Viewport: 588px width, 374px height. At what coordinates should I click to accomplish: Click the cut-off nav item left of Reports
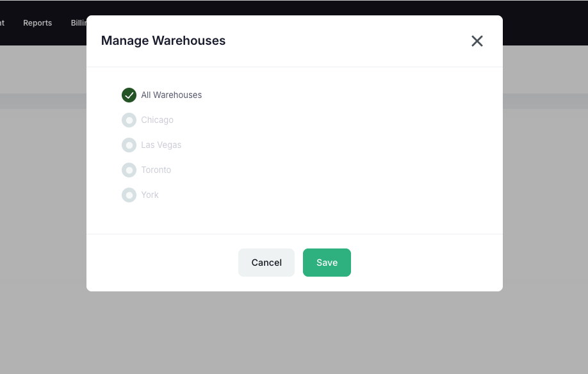[x=2, y=22]
